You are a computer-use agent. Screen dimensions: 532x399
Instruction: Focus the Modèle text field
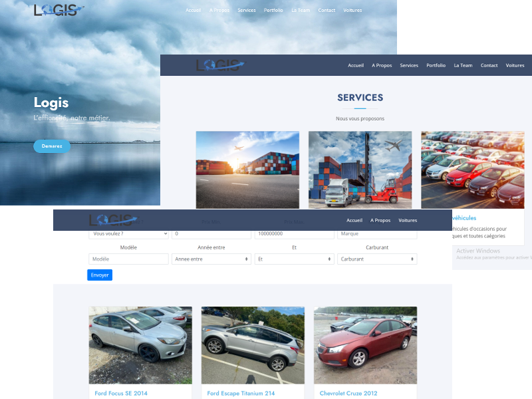(128, 259)
